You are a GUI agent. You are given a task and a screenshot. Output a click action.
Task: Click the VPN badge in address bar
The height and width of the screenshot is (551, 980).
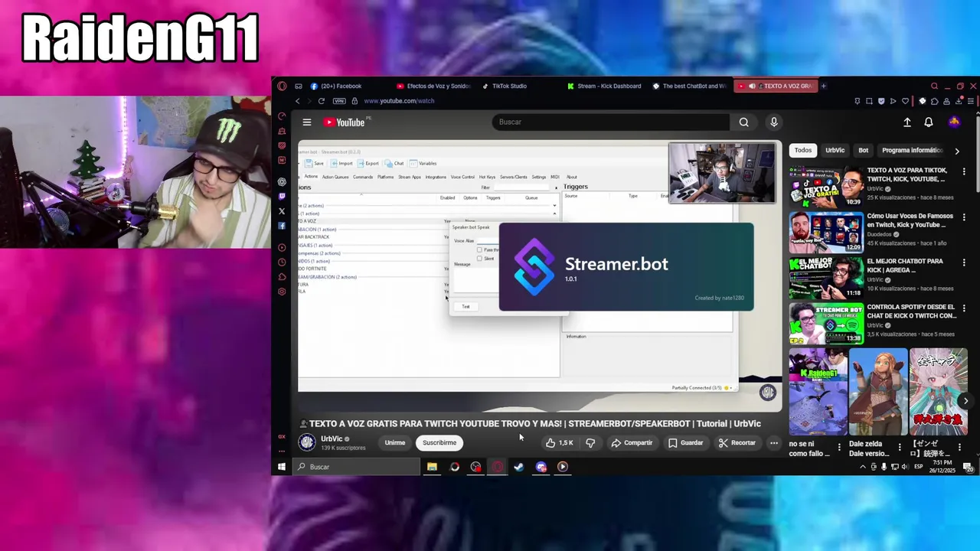[339, 101]
